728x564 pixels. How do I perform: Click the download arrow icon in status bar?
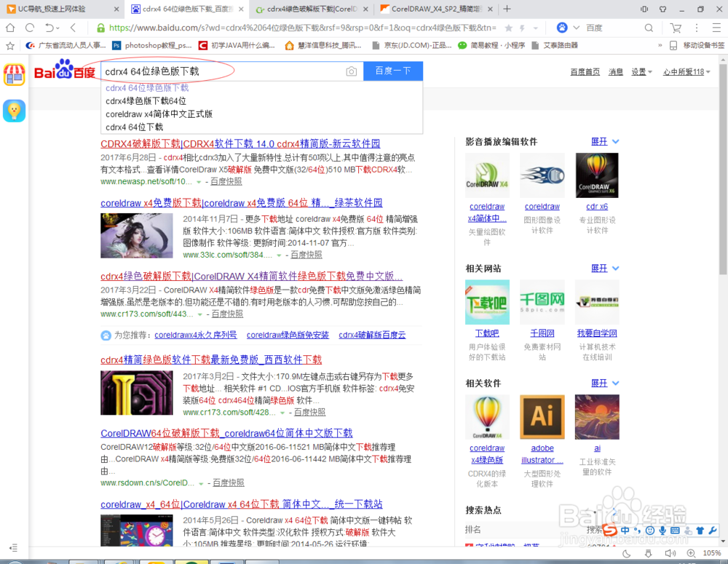click(x=648, y=553)
